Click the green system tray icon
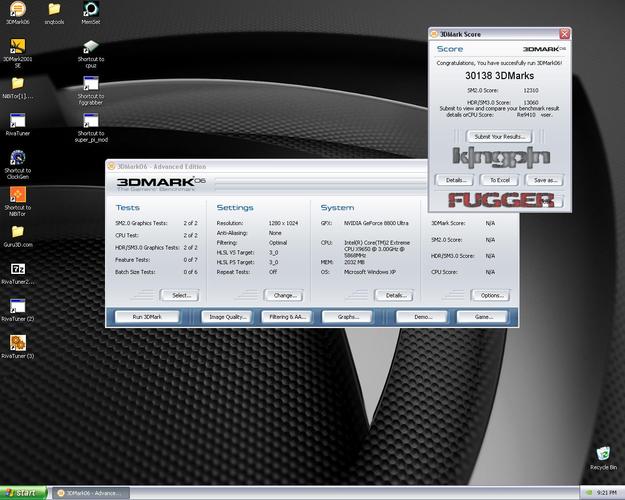This screenshot has width=625, height=500. tap(589, 493)
